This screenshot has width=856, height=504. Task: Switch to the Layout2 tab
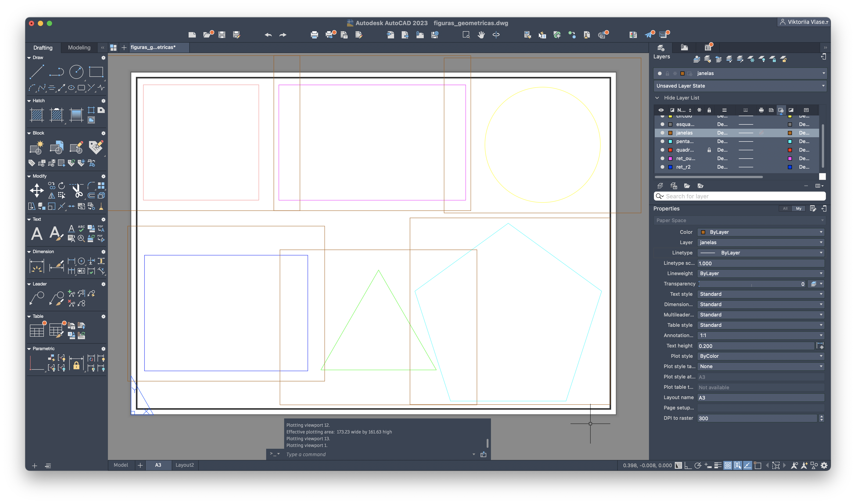pos(185,465)
